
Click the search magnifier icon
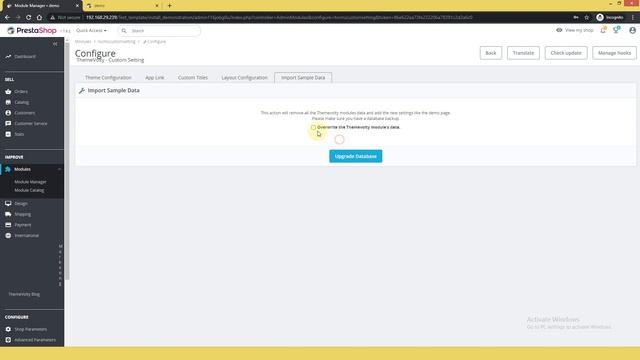(124, 31)
